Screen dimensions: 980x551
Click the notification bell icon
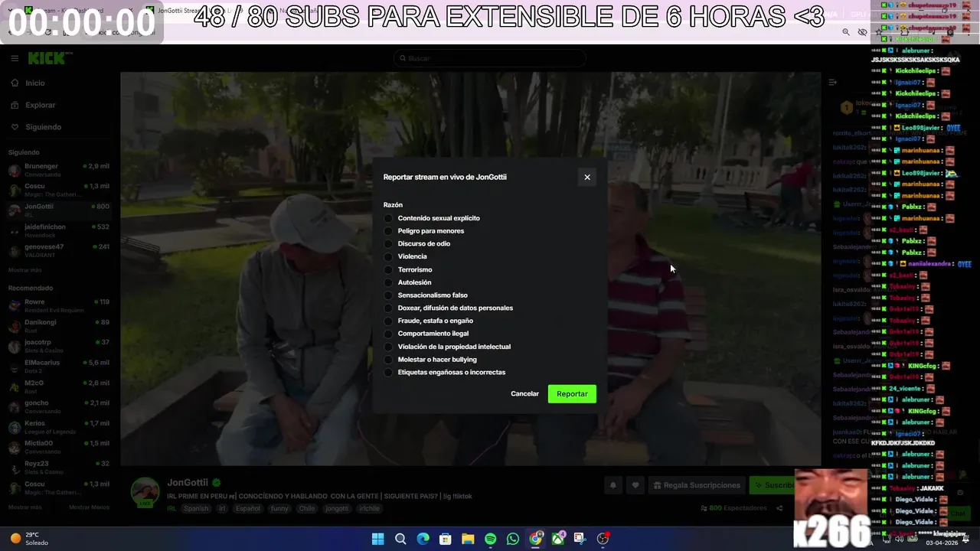612,485
